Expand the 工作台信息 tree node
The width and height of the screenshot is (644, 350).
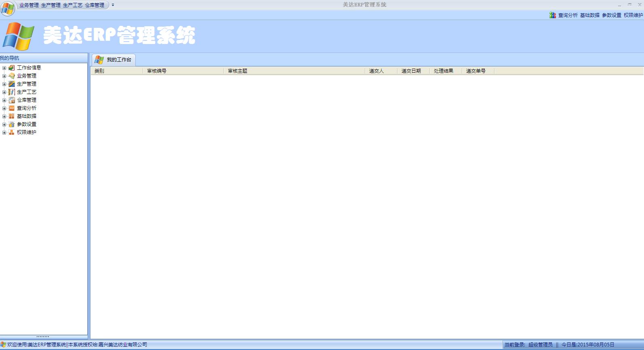pyautogui.click(x=4, y=68)
